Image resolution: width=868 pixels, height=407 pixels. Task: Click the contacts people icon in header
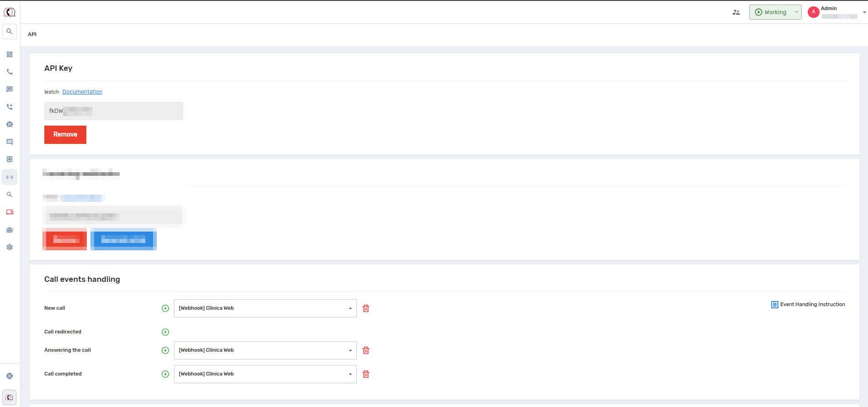(736, 12)
